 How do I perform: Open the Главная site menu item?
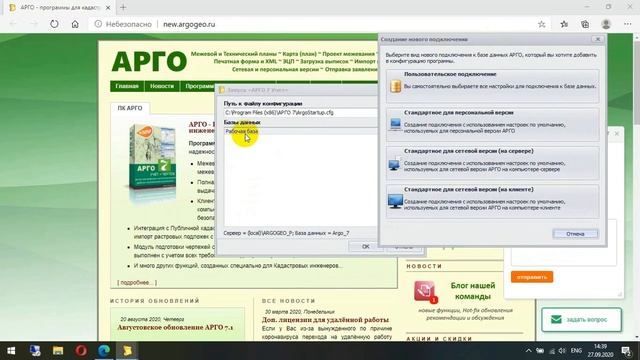pyautogui.click(x=127, y=86)
